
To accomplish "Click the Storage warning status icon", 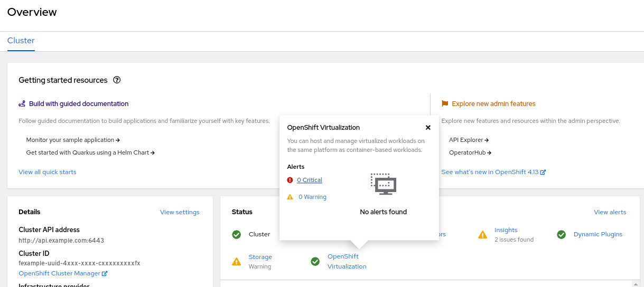I will [237, 261].
